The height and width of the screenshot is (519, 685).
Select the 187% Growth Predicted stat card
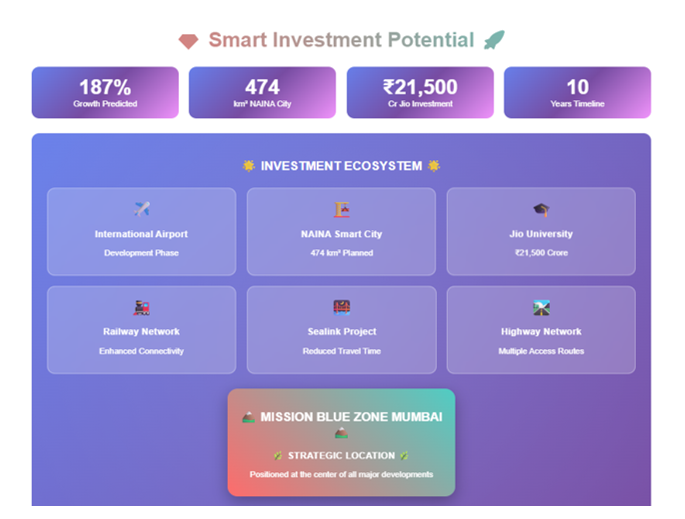click(x=105, y=93)
